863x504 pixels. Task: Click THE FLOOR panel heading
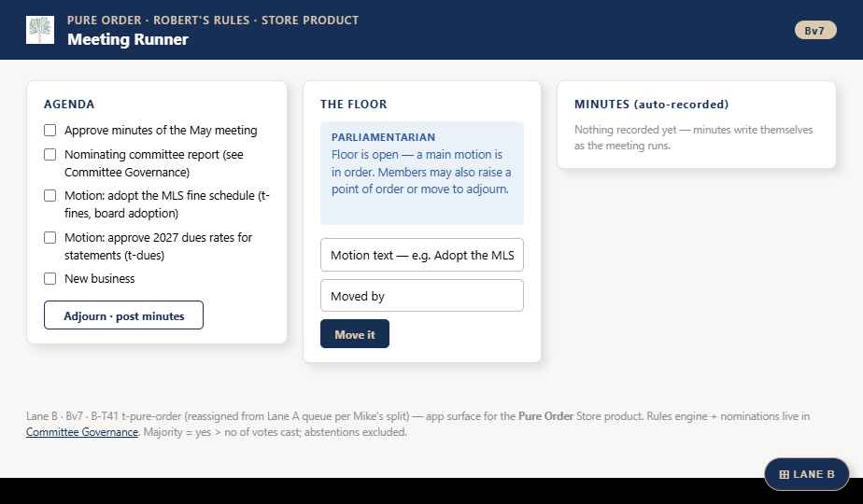(354, 104)
